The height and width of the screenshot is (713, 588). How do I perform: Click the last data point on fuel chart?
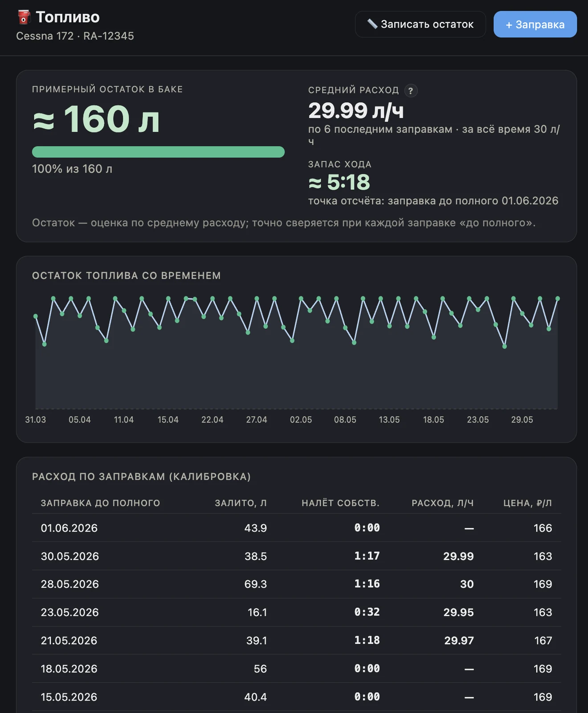click(558, 299)
